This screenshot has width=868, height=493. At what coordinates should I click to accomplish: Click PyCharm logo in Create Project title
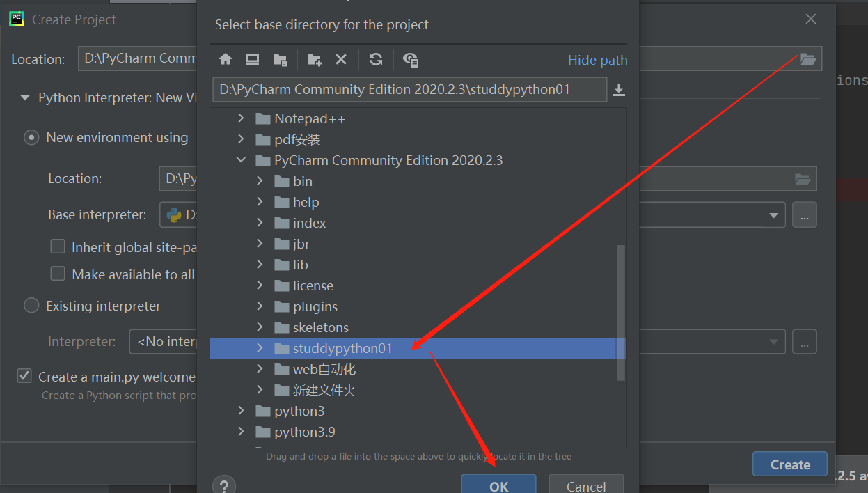pos(17,19)
